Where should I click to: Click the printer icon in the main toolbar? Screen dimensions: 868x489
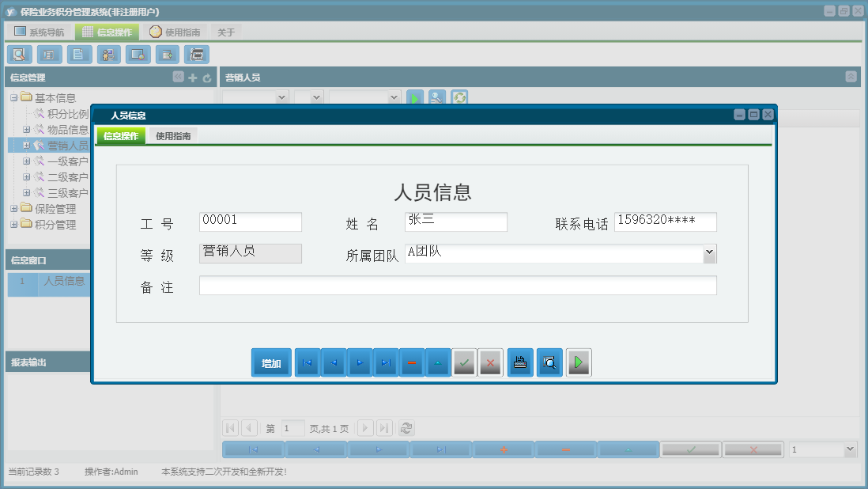click(196, 54)
